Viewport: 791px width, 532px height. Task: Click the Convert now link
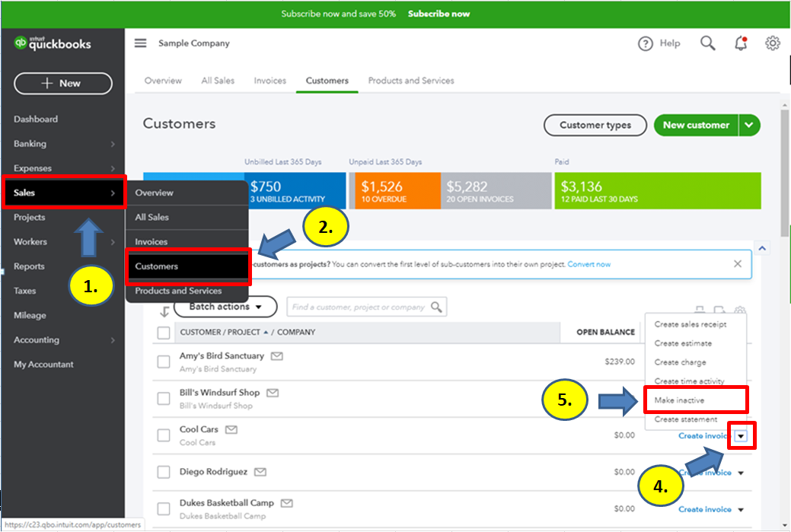(x=589, y=264)
